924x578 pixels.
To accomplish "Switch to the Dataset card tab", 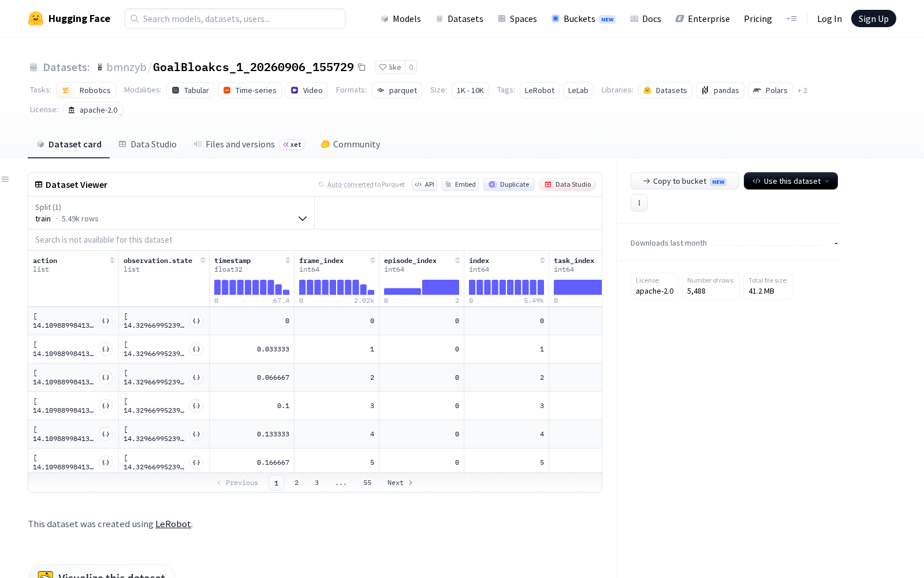I will pos(69,144).
